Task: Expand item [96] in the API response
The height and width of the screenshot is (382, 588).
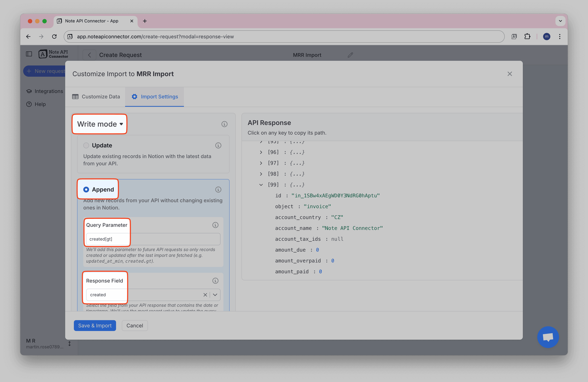Action: (x=261, y=152)
